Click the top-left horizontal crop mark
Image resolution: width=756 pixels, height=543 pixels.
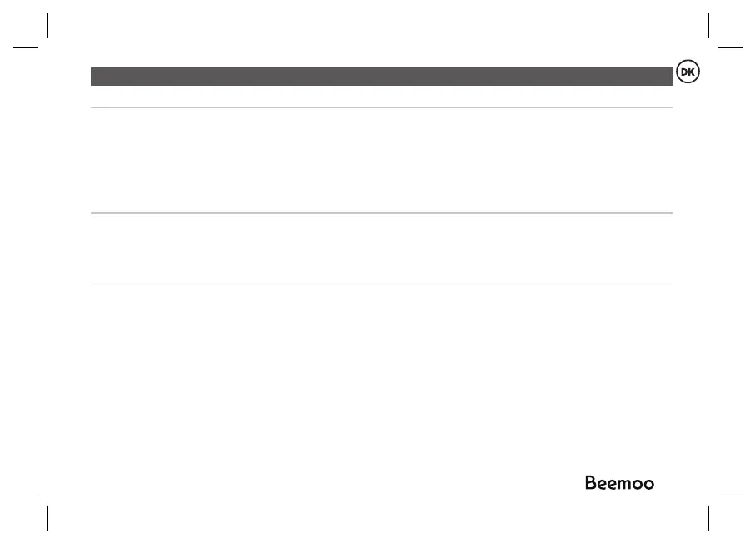tap(25, 47)
